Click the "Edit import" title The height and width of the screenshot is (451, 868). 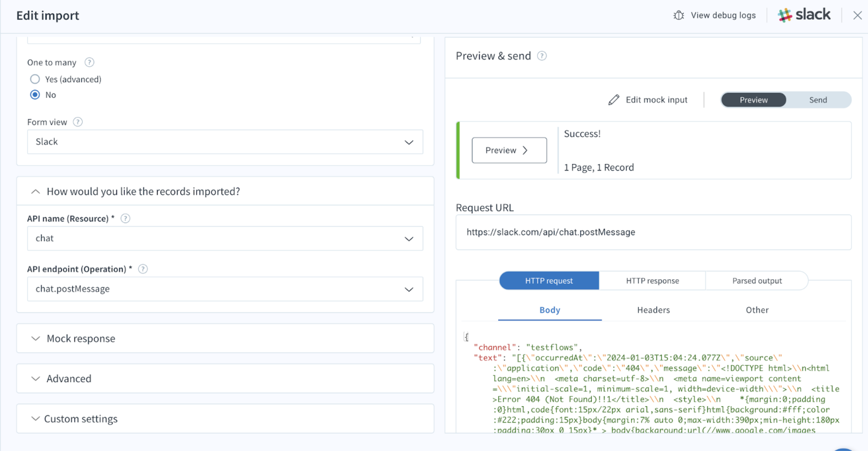point(48,16)
